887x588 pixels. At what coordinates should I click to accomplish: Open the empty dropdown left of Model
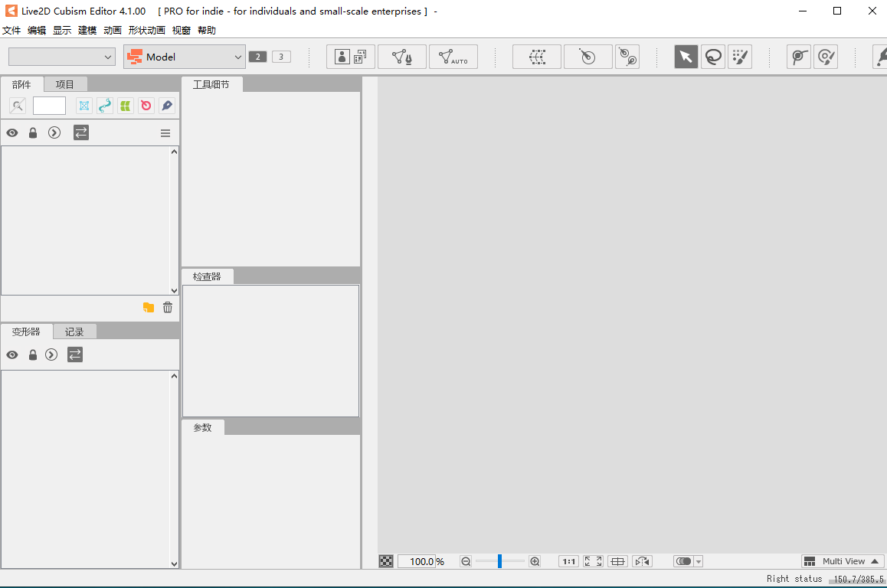[61, 57]
